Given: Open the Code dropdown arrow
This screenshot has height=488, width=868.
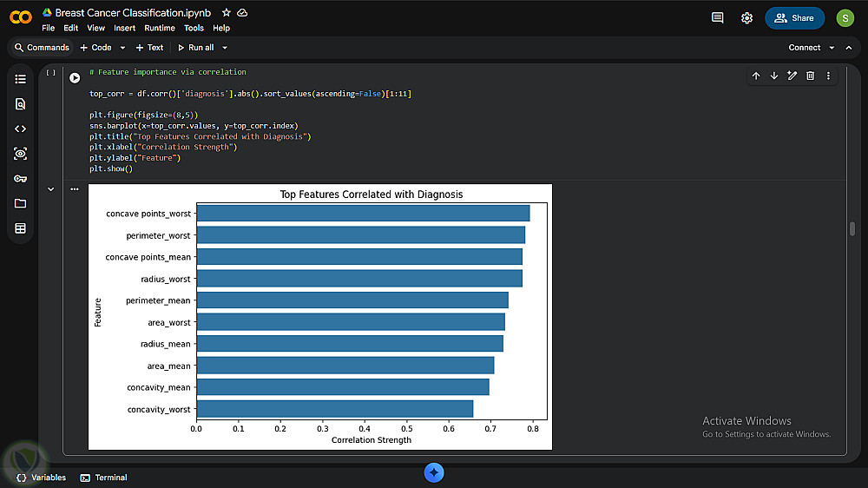Looking at the screenshot, I should pyautogui.click(x=122, y=48).
